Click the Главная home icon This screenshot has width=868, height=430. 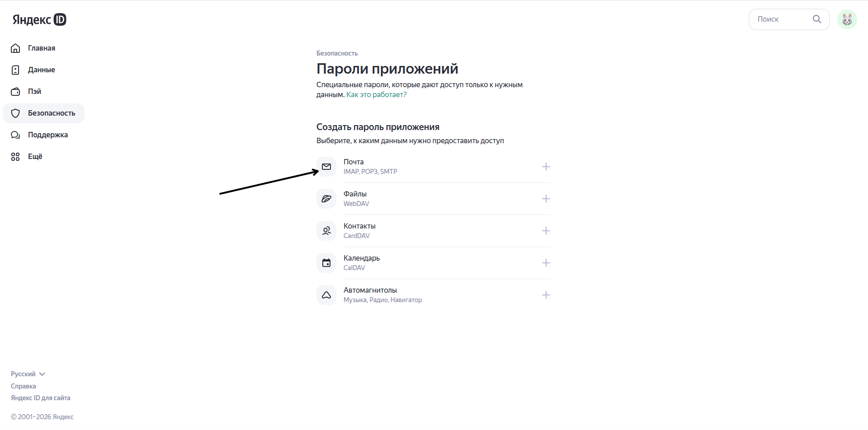[15, 48]
